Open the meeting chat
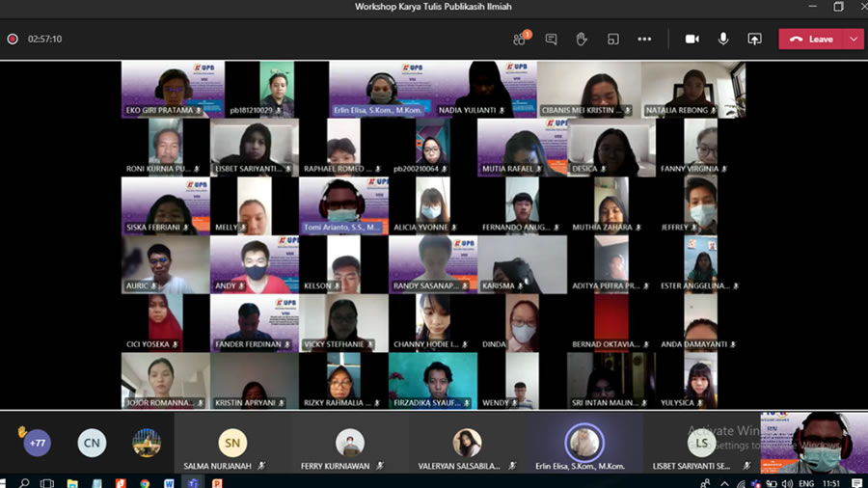 coord(551,40)
